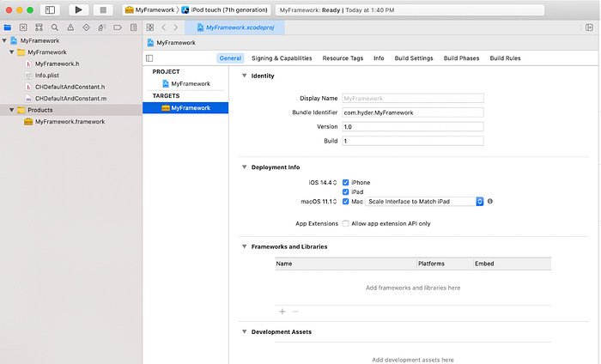Uncheck the iPhone device checkbox

(x=345, y=182)
